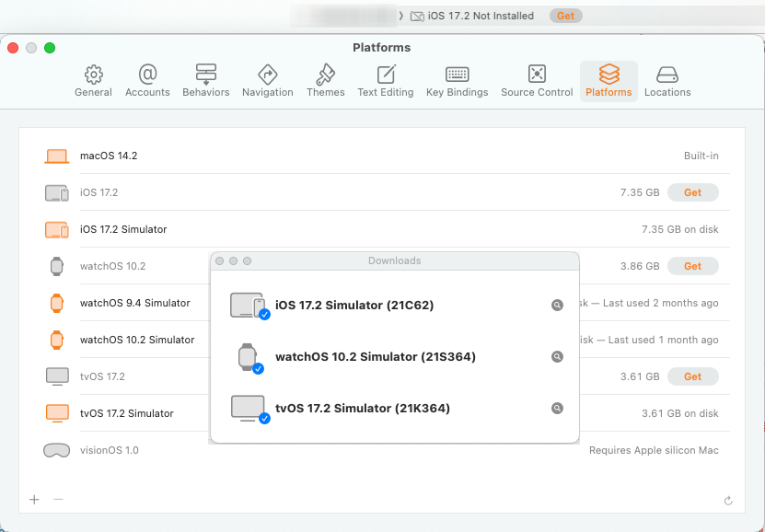The height and width of the screenshot is (532, 765).
Task: Click the gray watchOS 10.2 watch icon
Action: pos(56,266)
